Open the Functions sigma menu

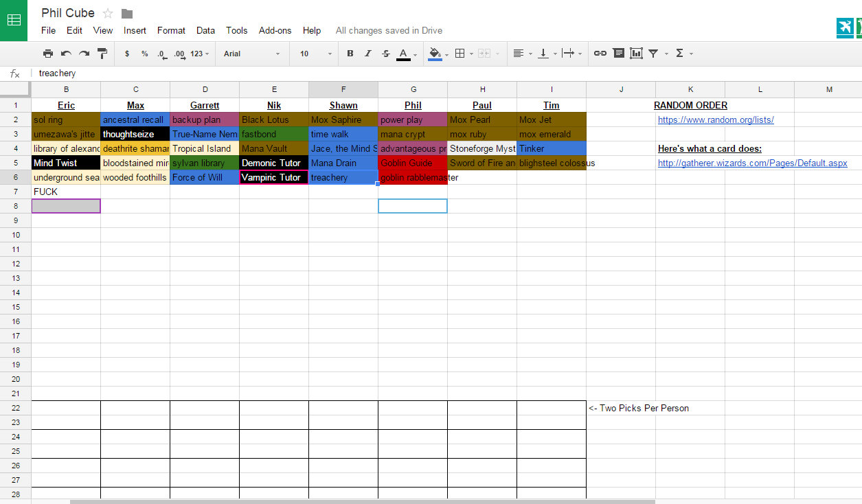coord(680,54)
